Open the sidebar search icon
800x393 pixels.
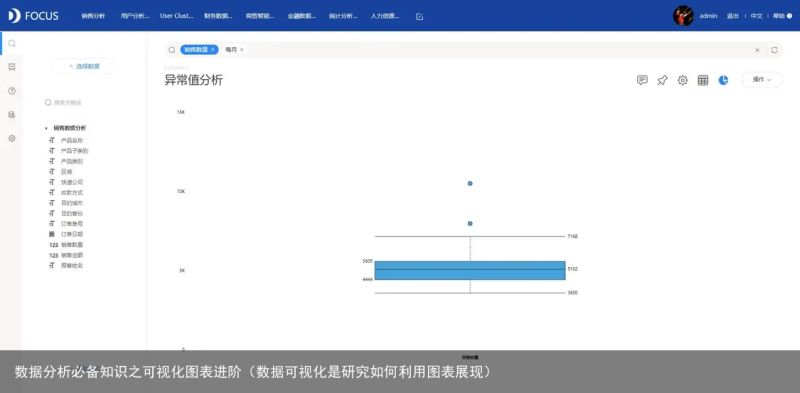(12, 43)
